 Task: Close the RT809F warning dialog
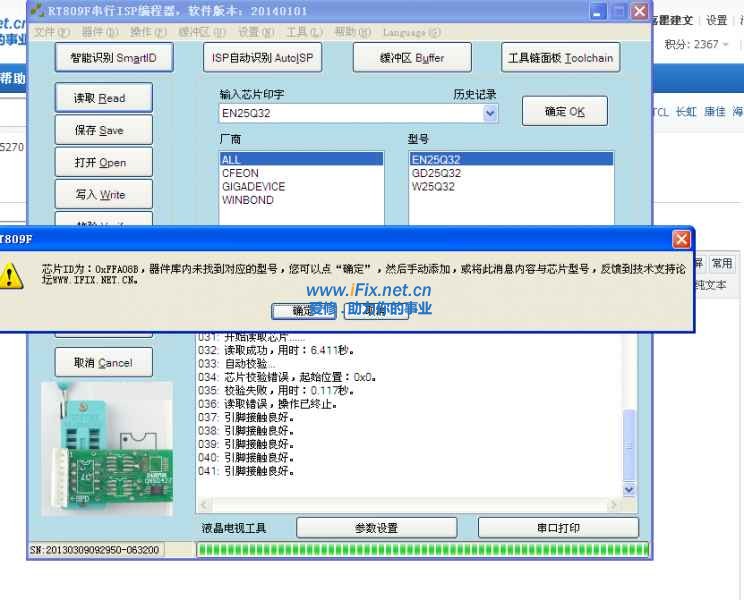(682, 240)
